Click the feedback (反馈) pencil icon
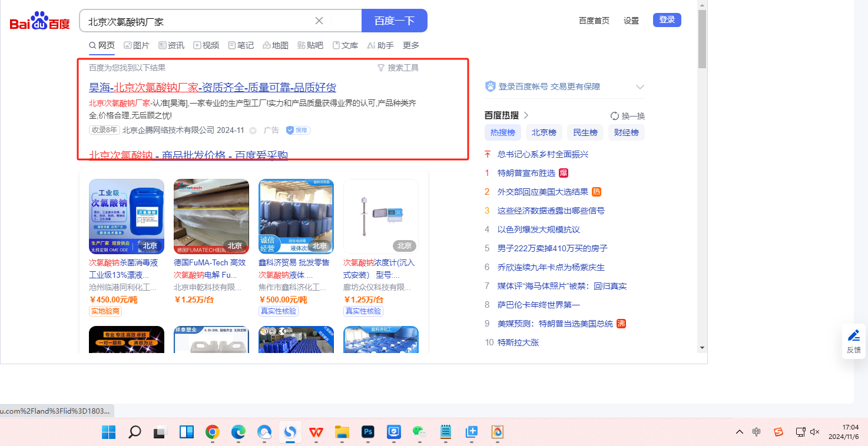Screen dimensions: 868x446 click(x=853, y=336)
